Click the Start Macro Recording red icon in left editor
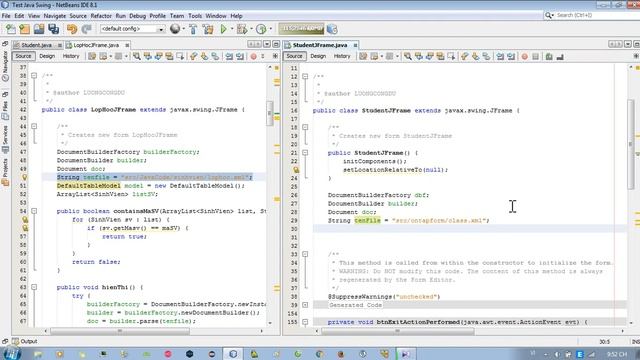640x360 pixels. click(253, 56)
